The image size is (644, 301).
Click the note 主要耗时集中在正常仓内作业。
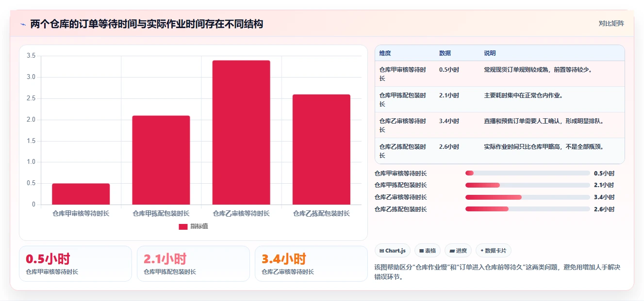[x=523, y=95]
